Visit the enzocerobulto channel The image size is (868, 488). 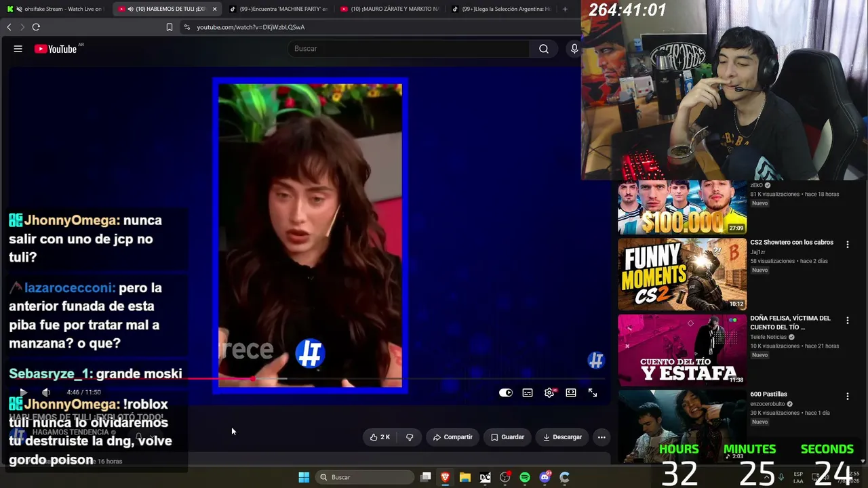pos(767,404)
